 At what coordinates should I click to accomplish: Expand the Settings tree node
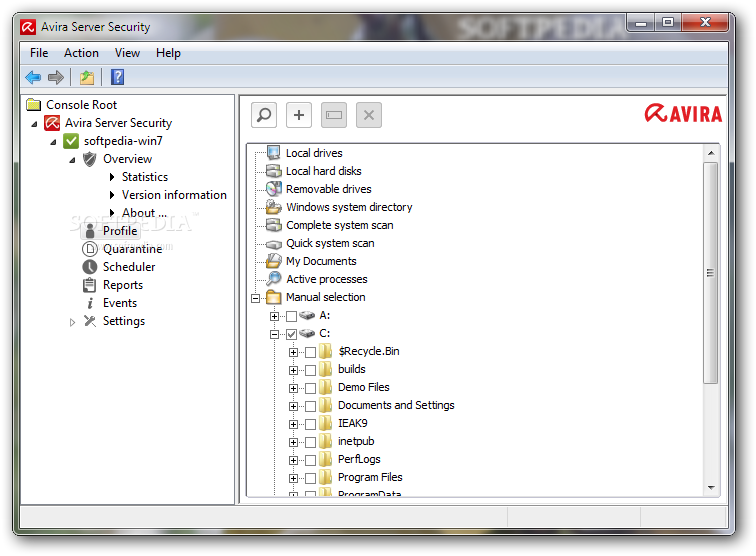(72, 322)
